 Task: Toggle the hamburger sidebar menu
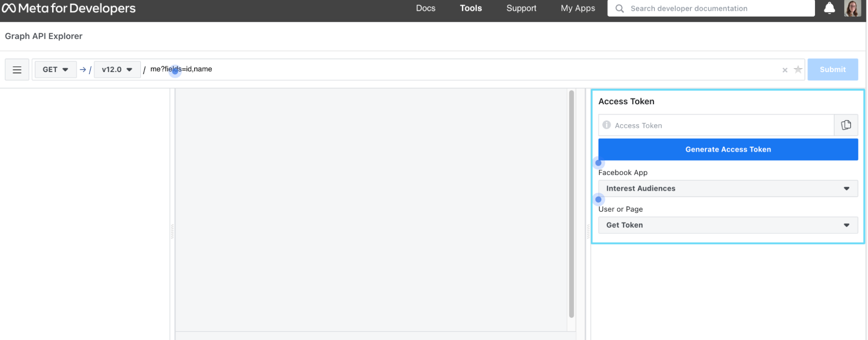point(17,69)
